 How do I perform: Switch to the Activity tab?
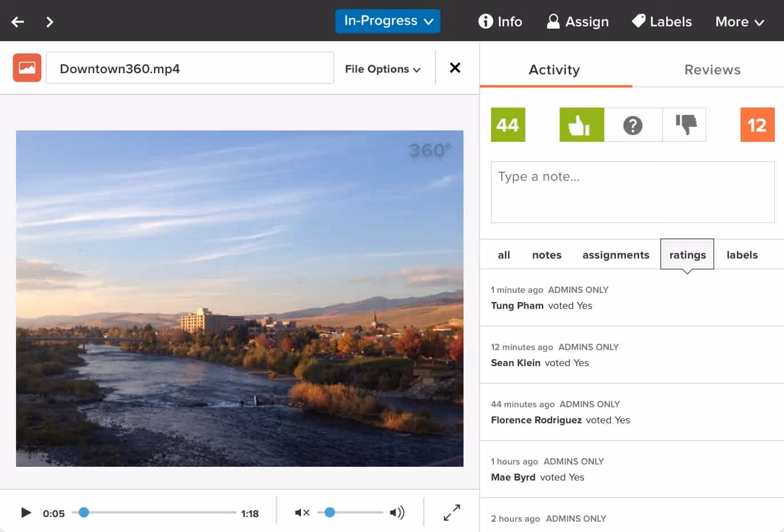tap(555, 70)
